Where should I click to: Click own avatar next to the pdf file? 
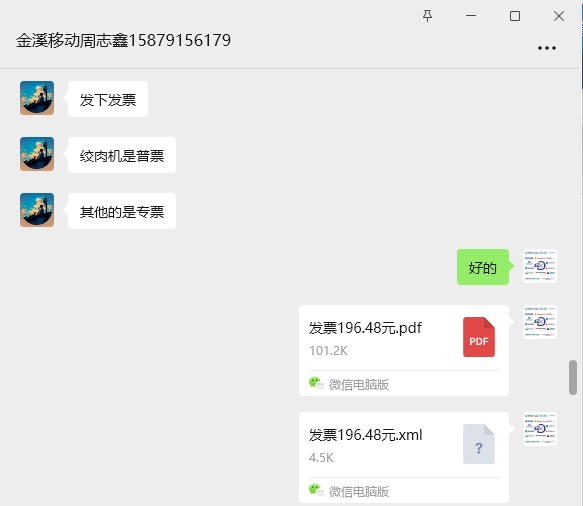[540, 322]
